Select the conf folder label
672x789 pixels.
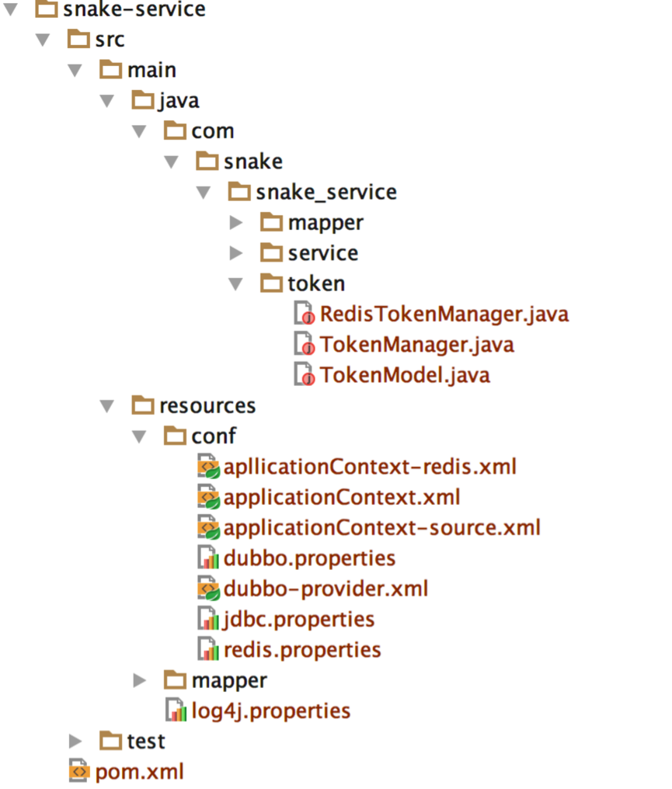[214, 436]
